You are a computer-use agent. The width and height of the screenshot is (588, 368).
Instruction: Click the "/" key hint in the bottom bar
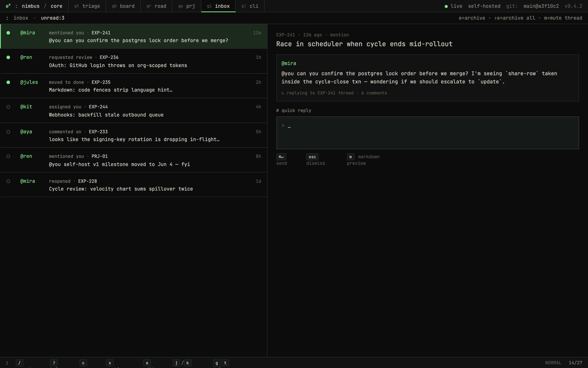click(x=19, y=363)
